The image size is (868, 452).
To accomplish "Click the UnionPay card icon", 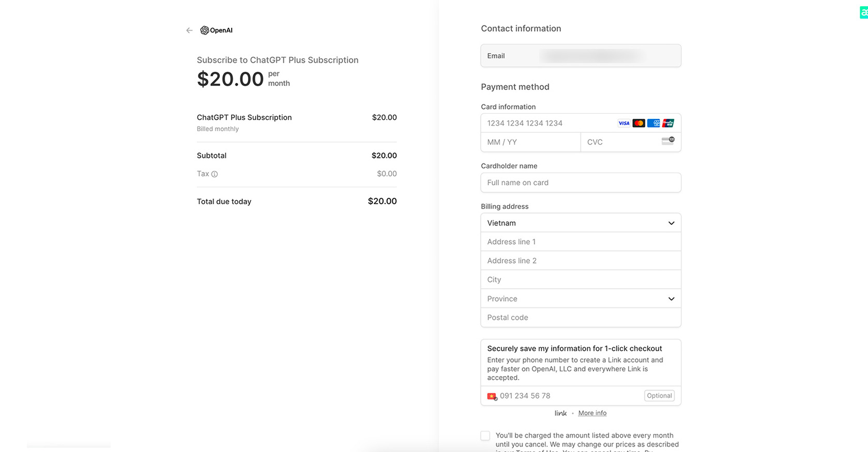I will (x=668, y=123).
